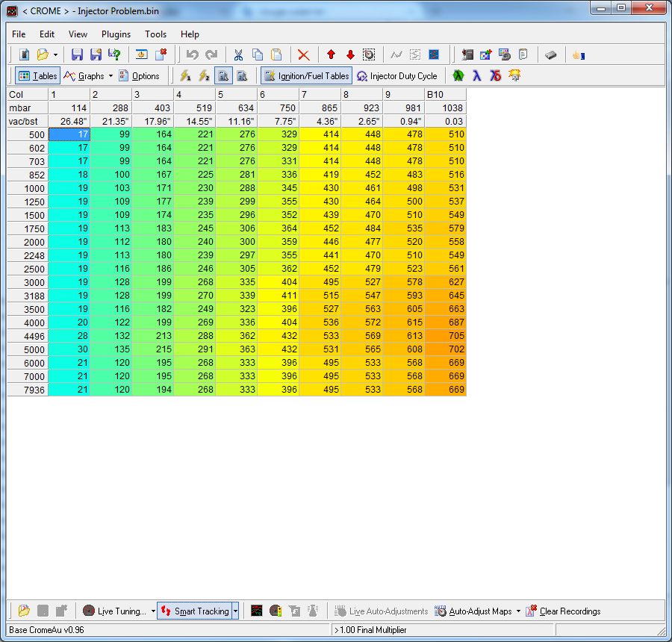Open the Live Tuning dropdown arrow
Screen dimensions: 672x642
click(x=153, y=611)
